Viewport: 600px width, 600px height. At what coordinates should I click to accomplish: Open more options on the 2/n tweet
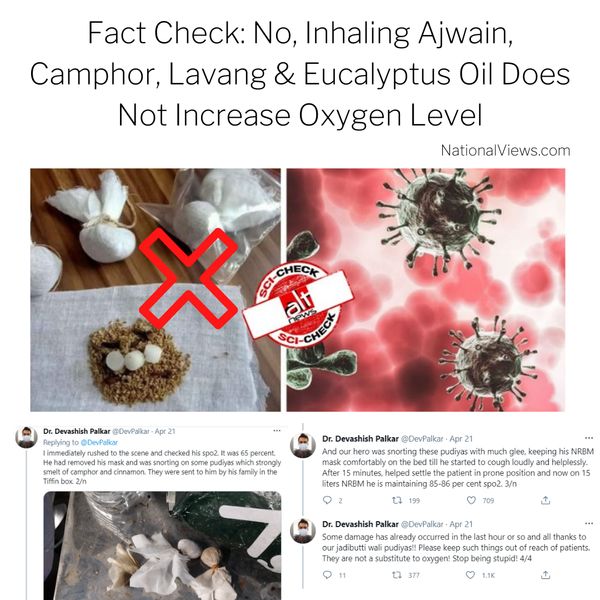277,430
